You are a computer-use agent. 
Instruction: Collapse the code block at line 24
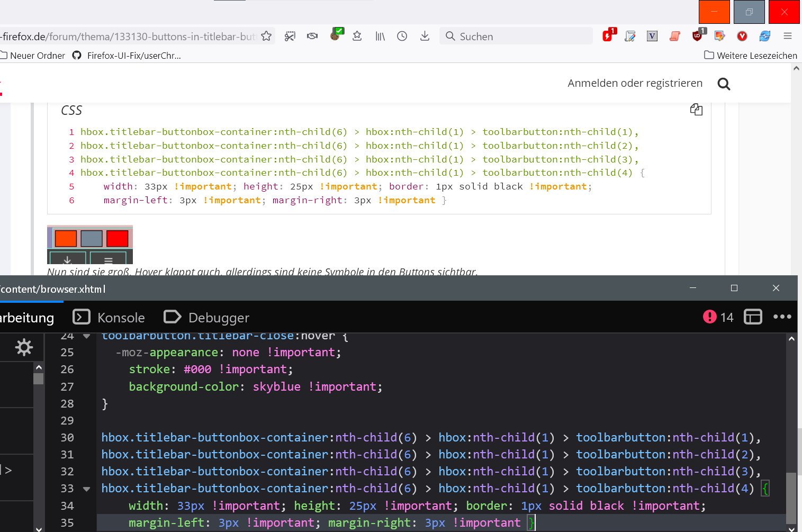tap(87, 336)
